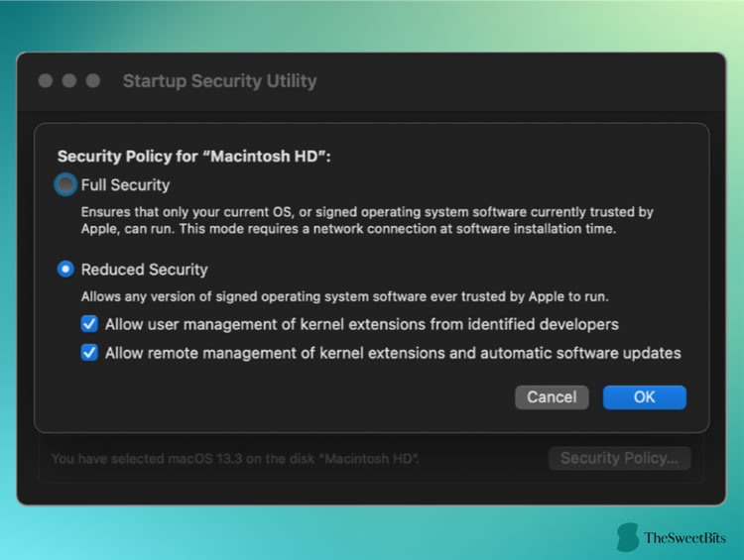The image size is (744, 560).
Task: Toggle remote management of kernel extensions checkbox
Action: (89, 353)
